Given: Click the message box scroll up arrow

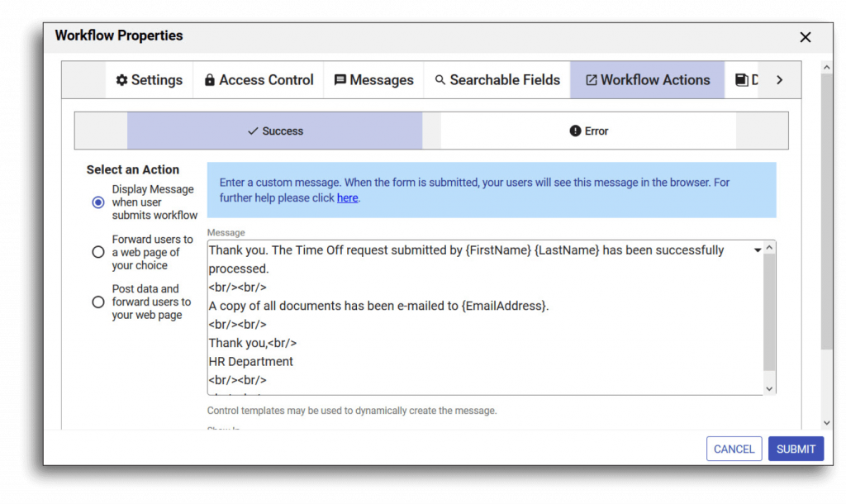Looking at the screenshot, I should tap(769, 248).
